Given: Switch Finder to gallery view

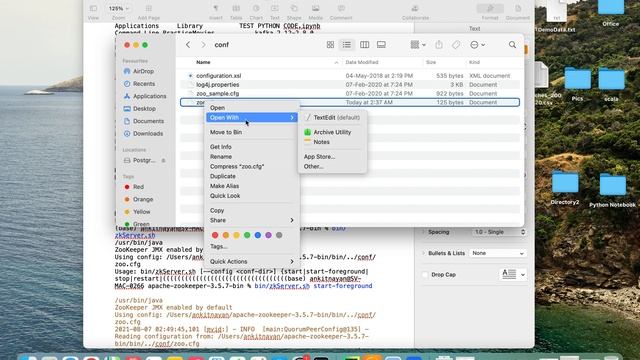Looking at the screenshot, I should tap(381, 45).
